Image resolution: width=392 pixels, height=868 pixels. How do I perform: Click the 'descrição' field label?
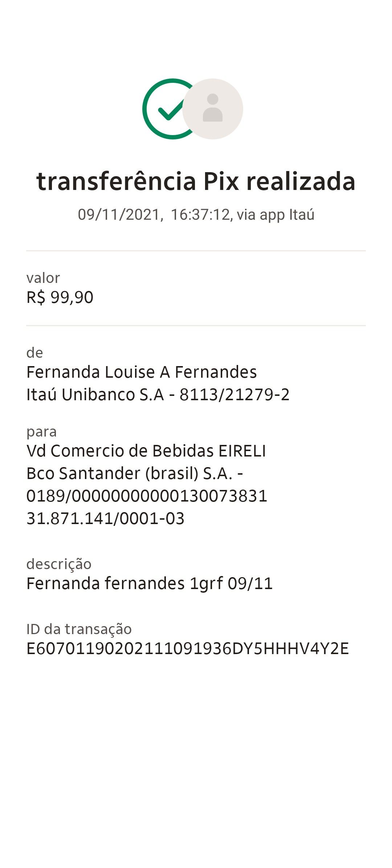point(59,564)
